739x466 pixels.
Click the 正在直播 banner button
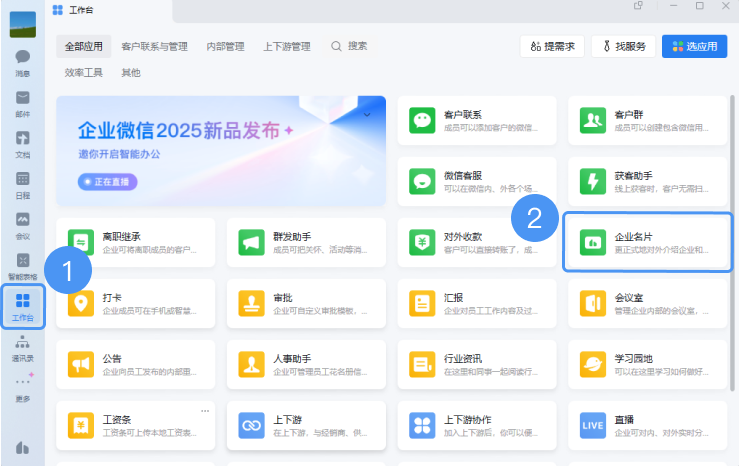tap(107, 182)
